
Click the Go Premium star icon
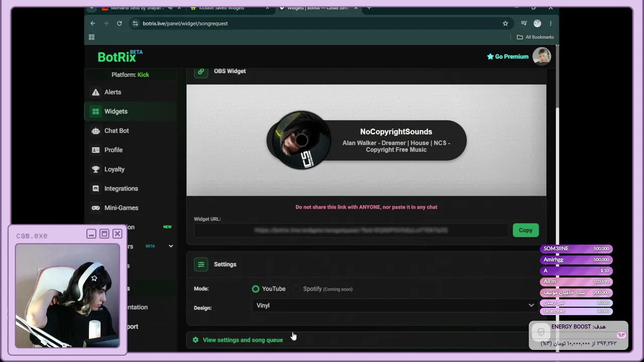click(x=490, y=57)
